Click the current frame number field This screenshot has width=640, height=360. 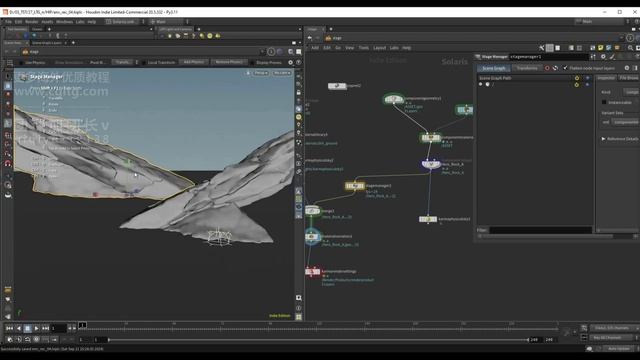click(59, 328)
